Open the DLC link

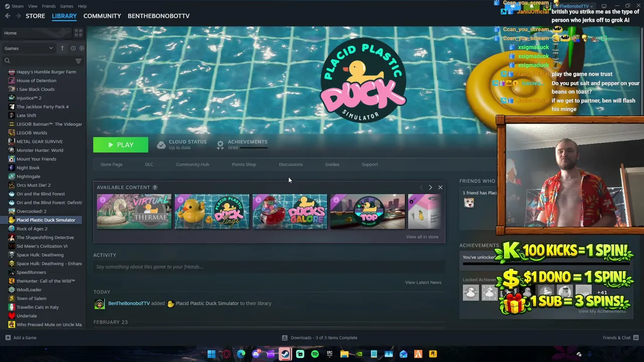(x=149, y=164)
